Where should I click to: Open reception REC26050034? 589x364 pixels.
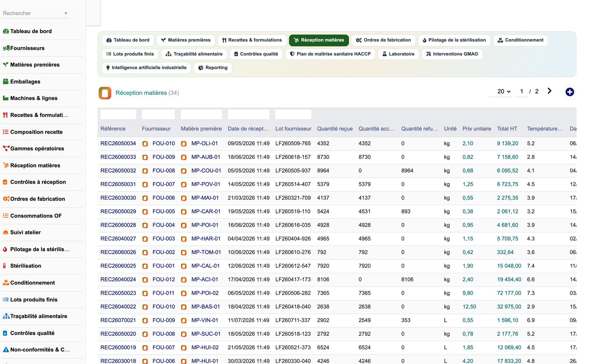[x=118, y=144]
